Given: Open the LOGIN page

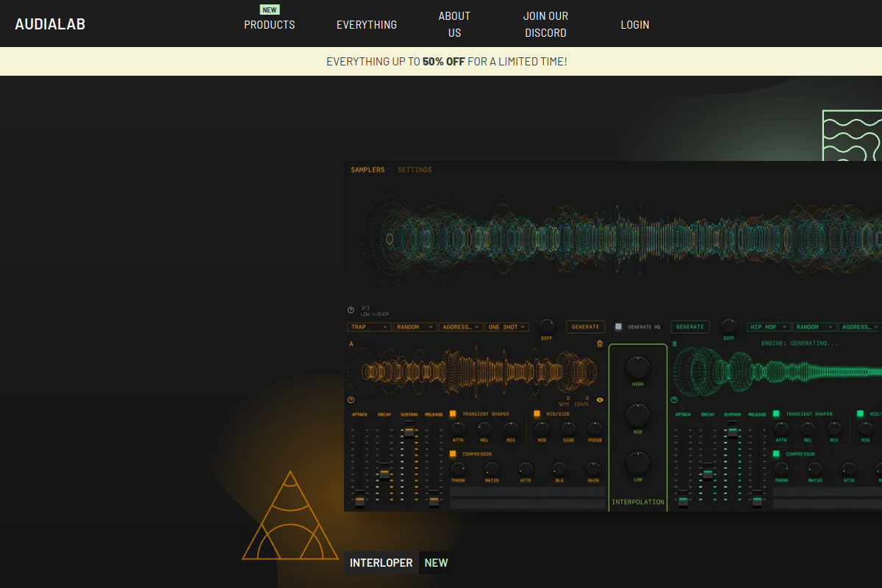Looking at the screenshot, I should coord(635,24).
